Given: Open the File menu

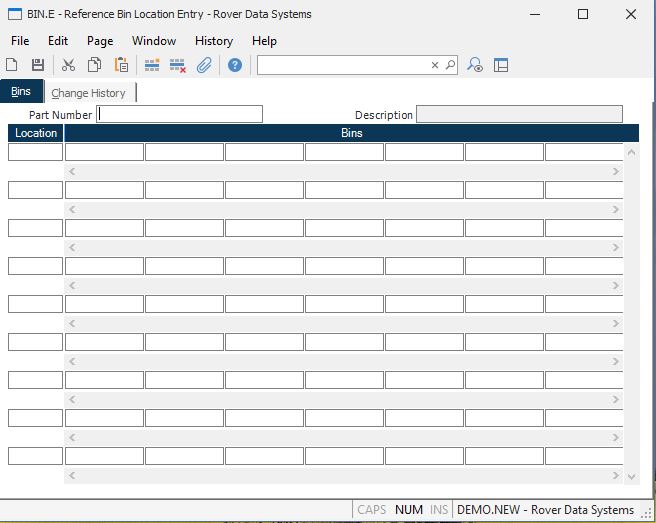Looking at the screenshot, I should [20, 41].
